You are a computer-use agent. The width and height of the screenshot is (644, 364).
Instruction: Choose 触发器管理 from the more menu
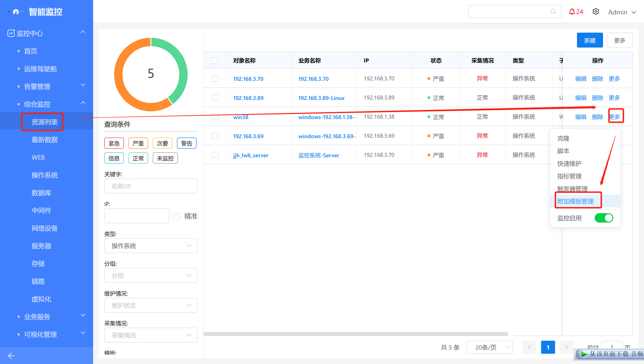[572, 188]
